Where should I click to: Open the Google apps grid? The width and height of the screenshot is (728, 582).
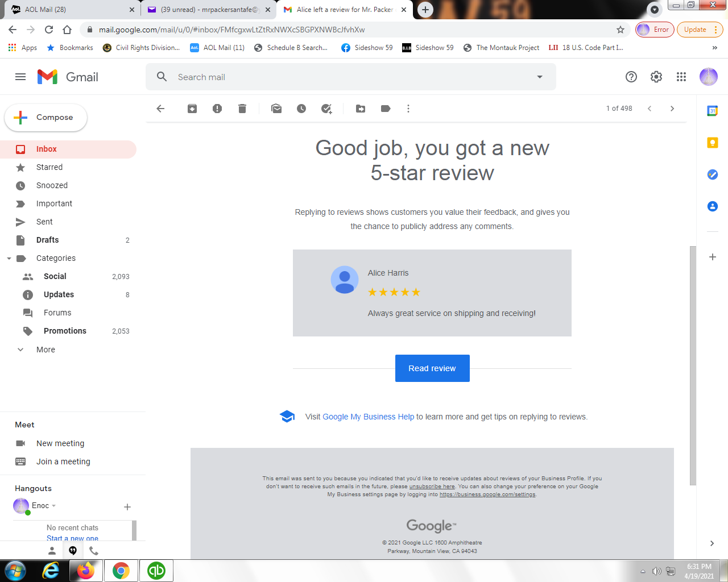pyautogui.click(x=681, y=77)
